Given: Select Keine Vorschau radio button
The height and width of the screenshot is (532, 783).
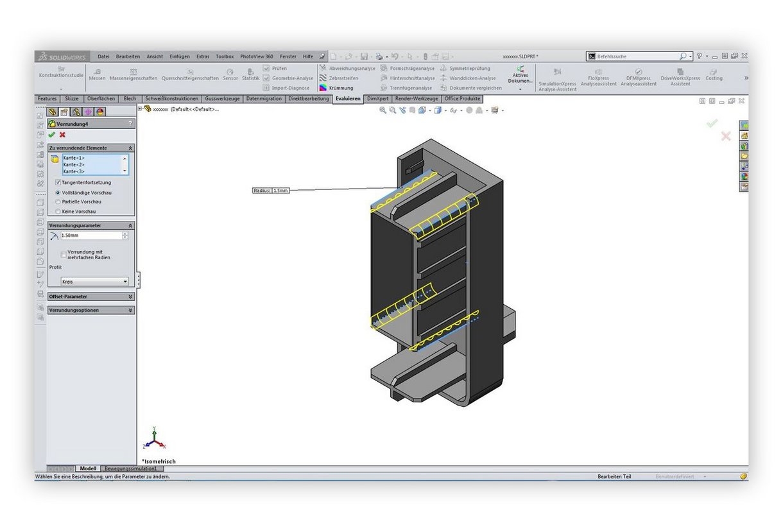Looking at the screenshot, I should click(x=58, y=211).
